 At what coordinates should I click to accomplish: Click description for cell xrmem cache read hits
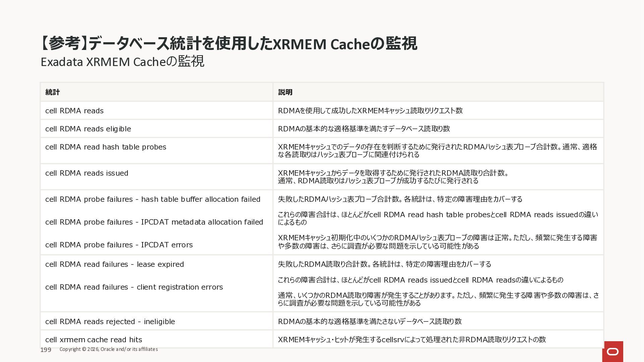(x=412, y=340)
